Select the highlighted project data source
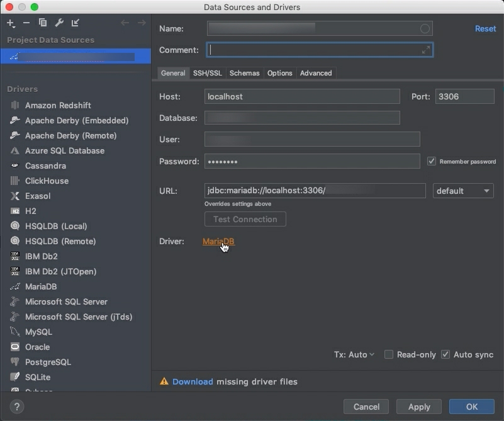Screen dimensions: 504x421 click(76, 56)
